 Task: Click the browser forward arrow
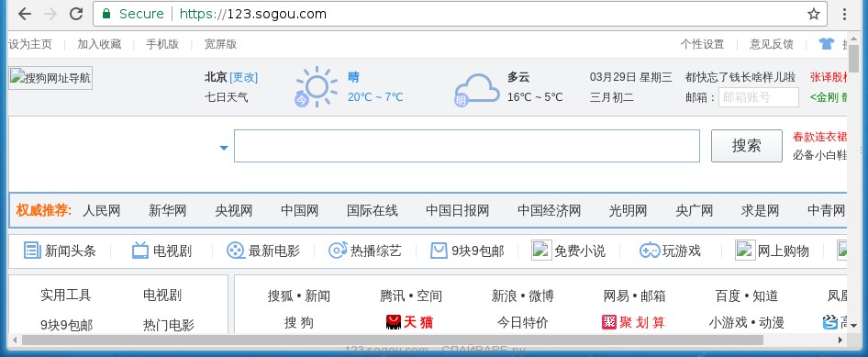pos(50,14)
